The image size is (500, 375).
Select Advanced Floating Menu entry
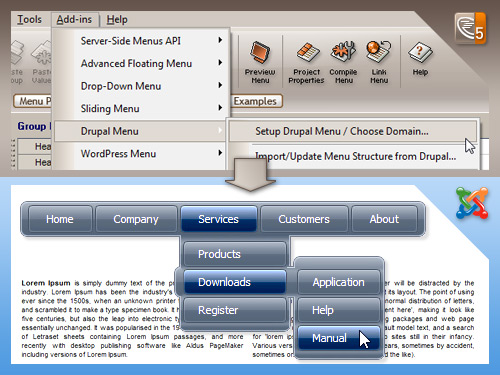tap(141, 63)
